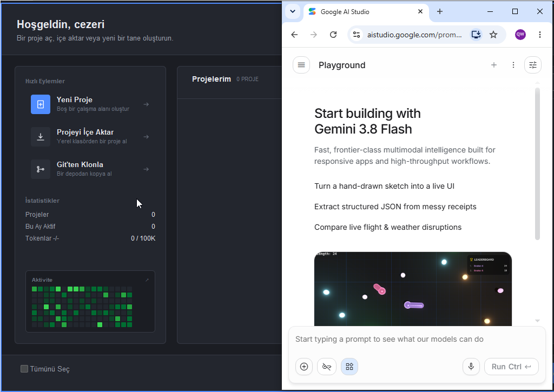Click the Chrome forward arrow
The height and width of the screenshot is (392, 554).
click(313, 35)
